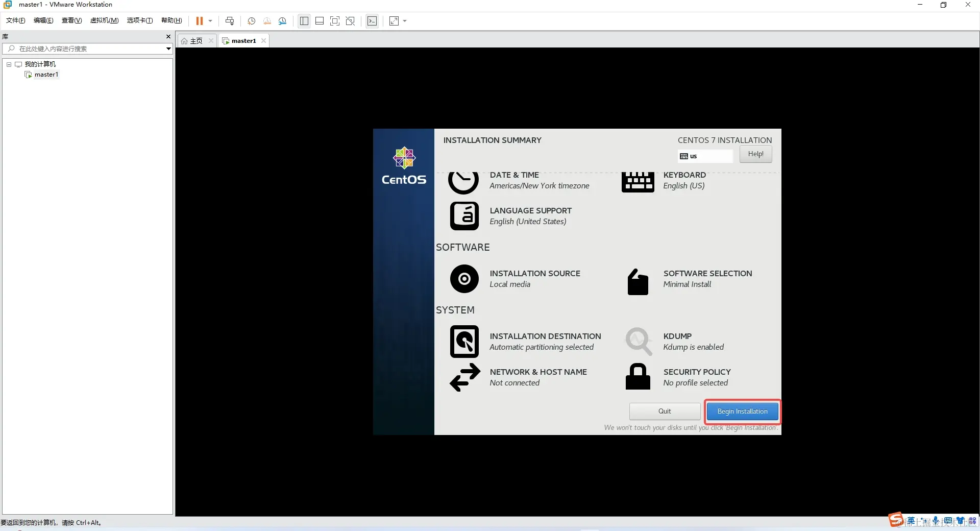Image resolution: width=980 pixels, height=531 pixels.
Task: Open SOFTWARE SELECTION Minimal Install
Action: point(707,279)
